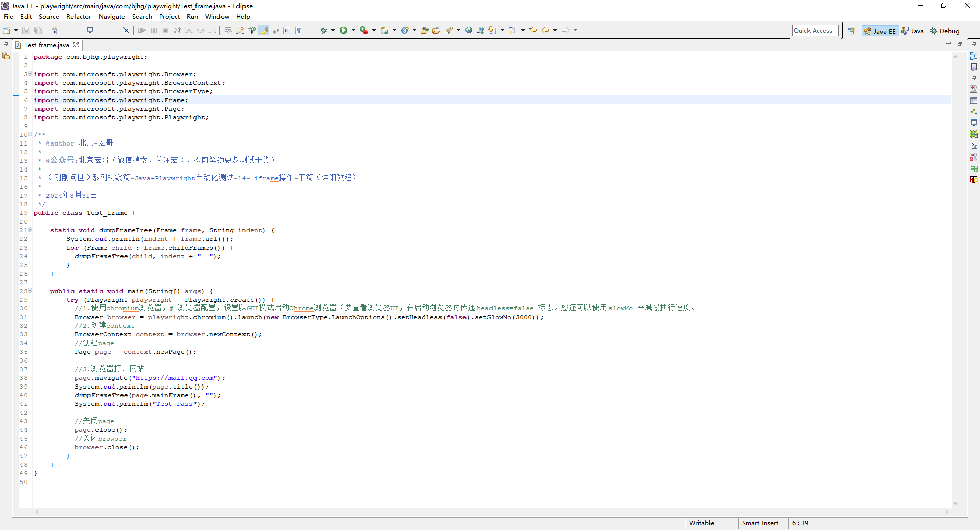Click the Previous Annotation up-arrow icon
This screenshot has width=980, height=530.
512,31
